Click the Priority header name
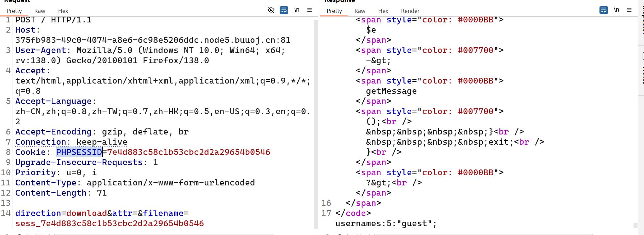Viewport: 644px width, 235px height. (35, 173)
